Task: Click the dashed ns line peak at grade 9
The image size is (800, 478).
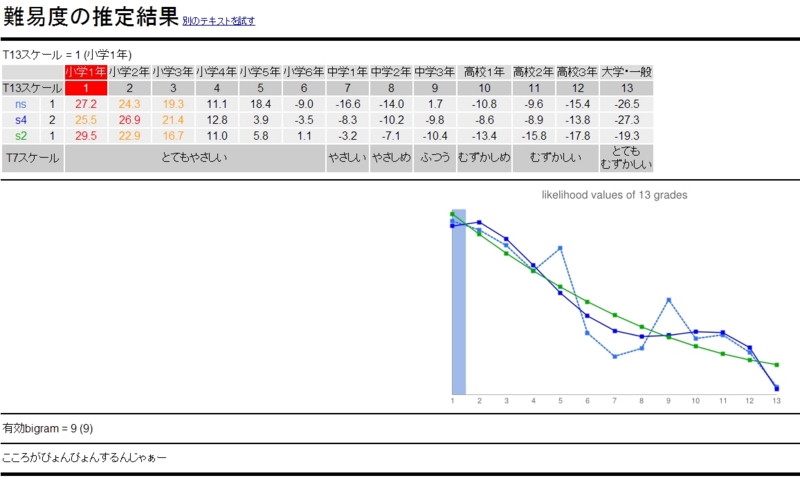Action: 669,300
